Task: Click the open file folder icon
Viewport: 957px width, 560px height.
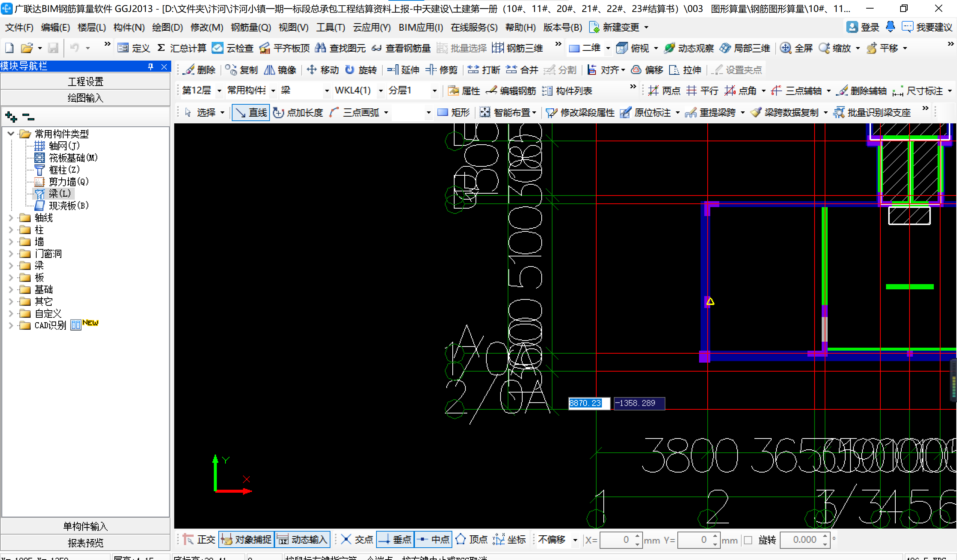Action: click(x=26, y=48)
